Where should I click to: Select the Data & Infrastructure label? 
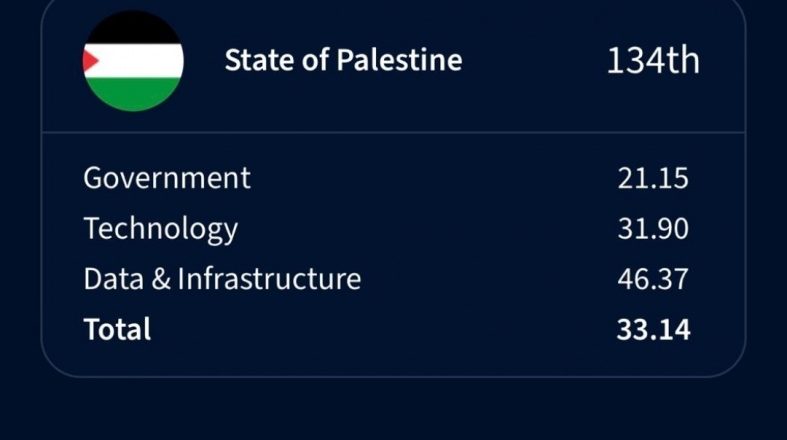click(x=221, y=279)
